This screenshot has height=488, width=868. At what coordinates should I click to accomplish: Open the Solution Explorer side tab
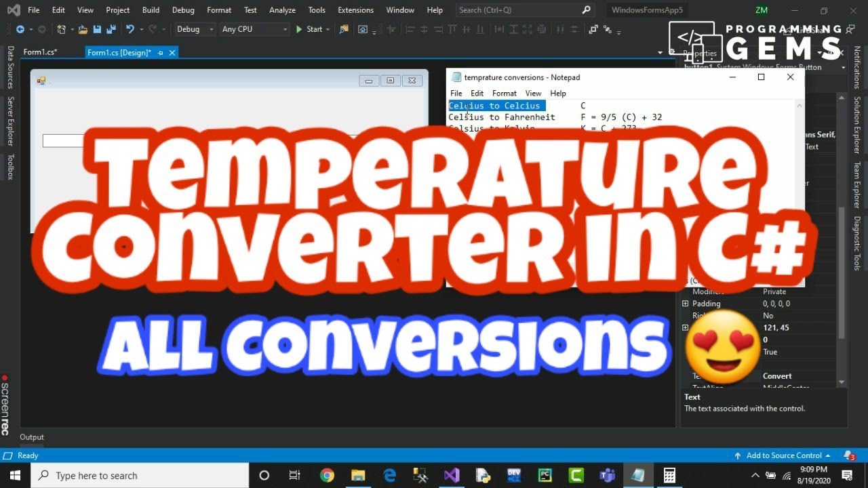(857, 125)
